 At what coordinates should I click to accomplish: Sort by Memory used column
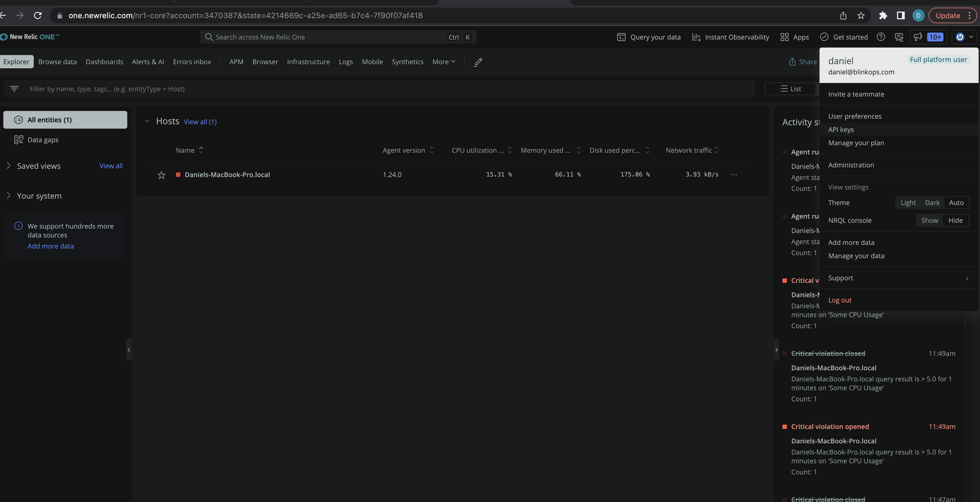point(551,151)
